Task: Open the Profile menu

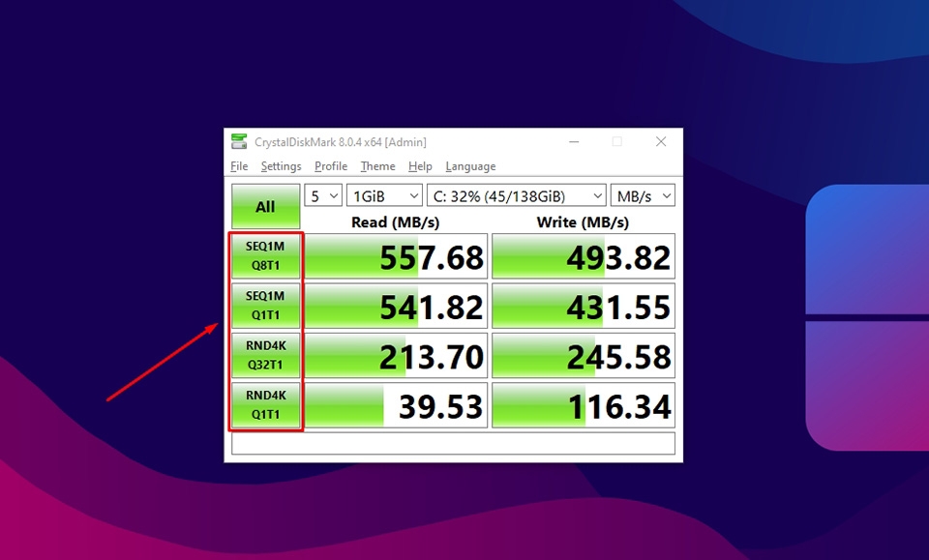Action: [331, 166]
